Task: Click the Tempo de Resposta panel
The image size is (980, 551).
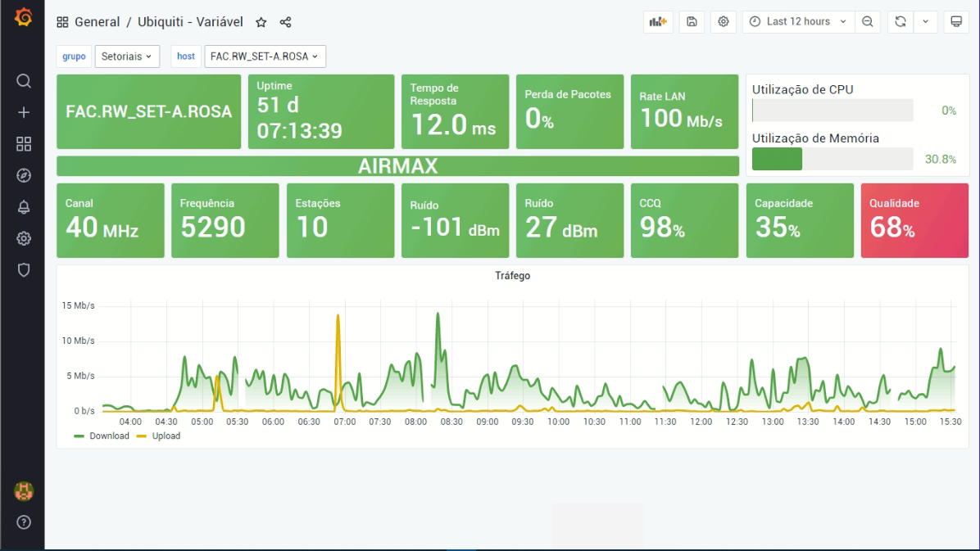Action: pos(455,112)
